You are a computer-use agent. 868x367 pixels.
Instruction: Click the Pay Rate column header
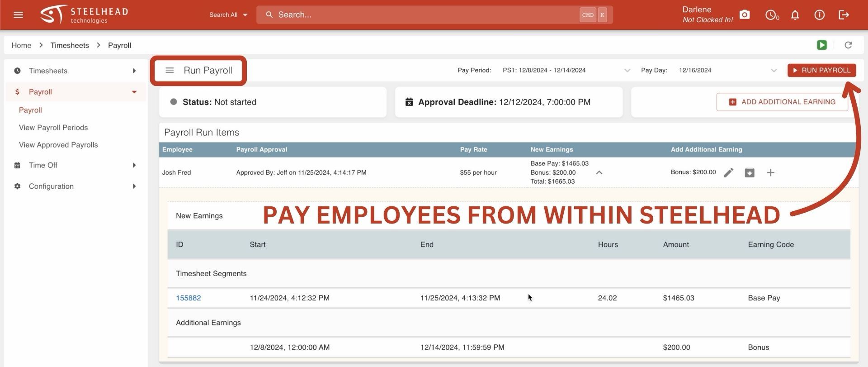pos(473,149)
